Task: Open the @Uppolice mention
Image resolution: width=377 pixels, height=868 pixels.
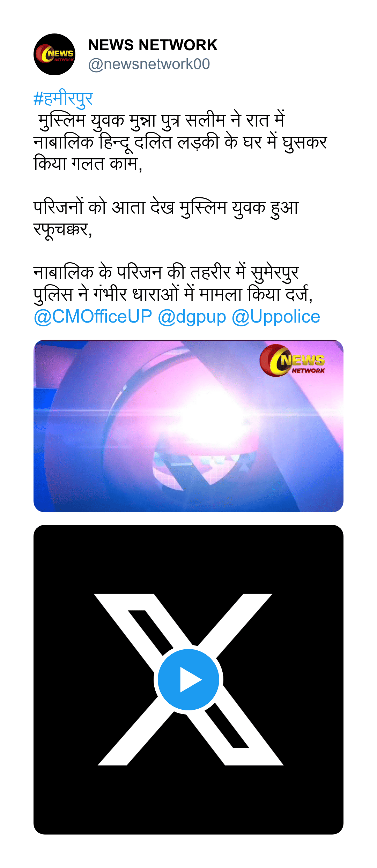Action: (x=276, y=317)
